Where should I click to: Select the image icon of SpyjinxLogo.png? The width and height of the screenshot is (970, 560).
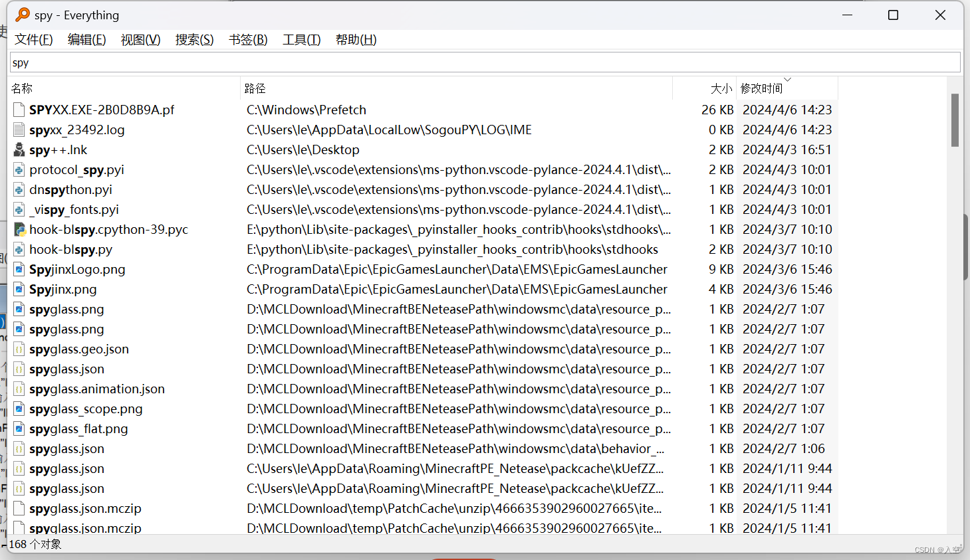click(x=19, y=269)
